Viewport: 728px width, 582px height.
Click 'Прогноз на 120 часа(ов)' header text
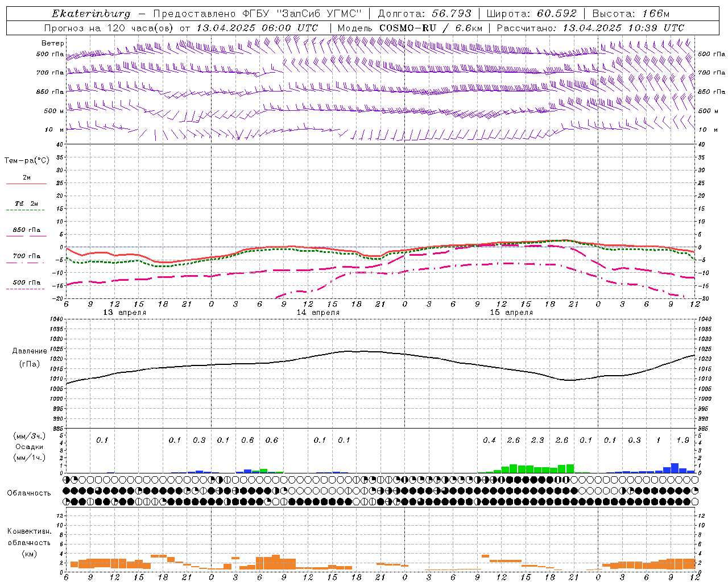pos(110,28)
